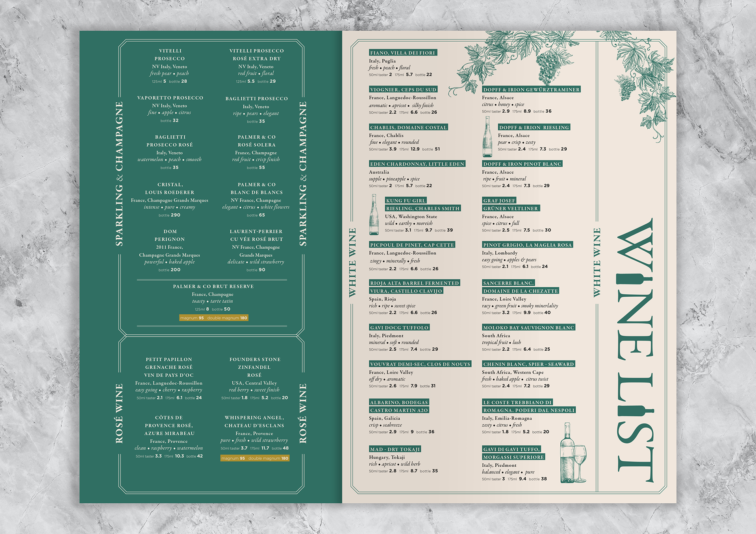Select the Fiano, Villa Dei Fiori heading
Viewport: 756px width, 534px height.
(403, 53)
